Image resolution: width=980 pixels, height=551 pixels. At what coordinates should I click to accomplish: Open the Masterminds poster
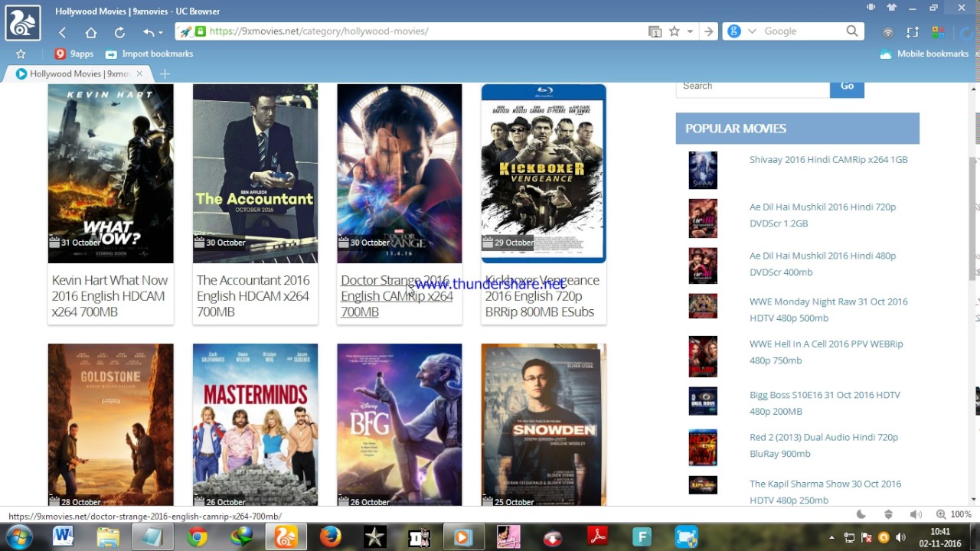(255, 425)
